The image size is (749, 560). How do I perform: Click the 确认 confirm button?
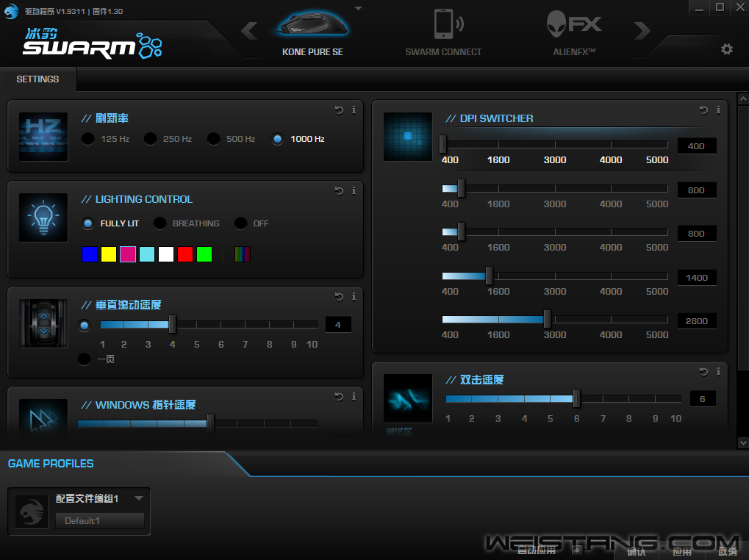(637, 551)
